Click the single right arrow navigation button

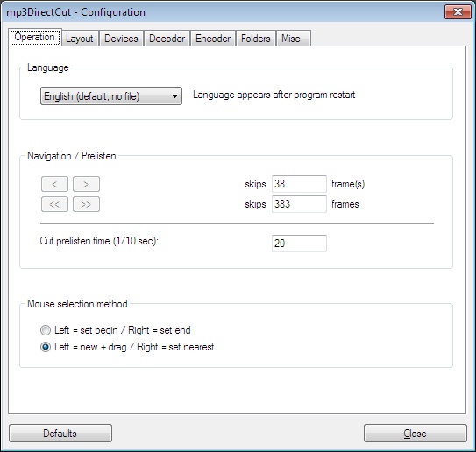86,184
